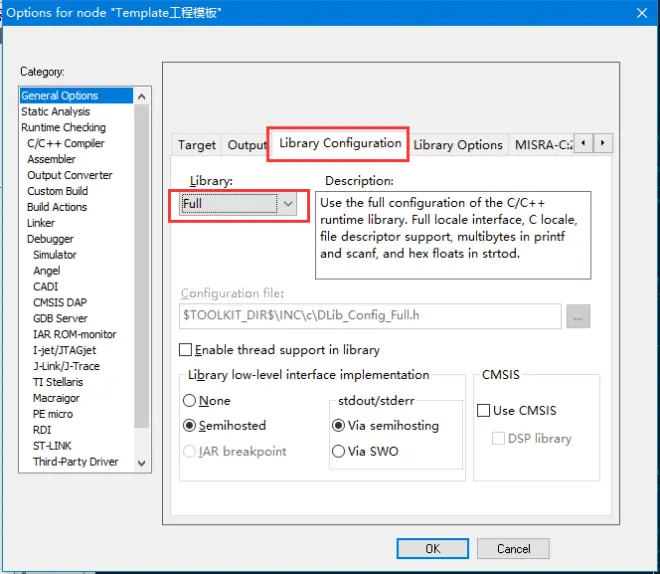Click the configuration file browse button
The height and width of the screenshot is (574, 660).
pyautogui.click(x=578, y=316)
